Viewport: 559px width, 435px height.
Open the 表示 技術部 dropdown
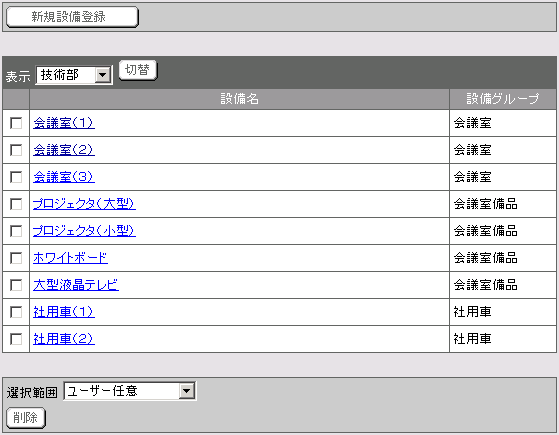[74, 75]
